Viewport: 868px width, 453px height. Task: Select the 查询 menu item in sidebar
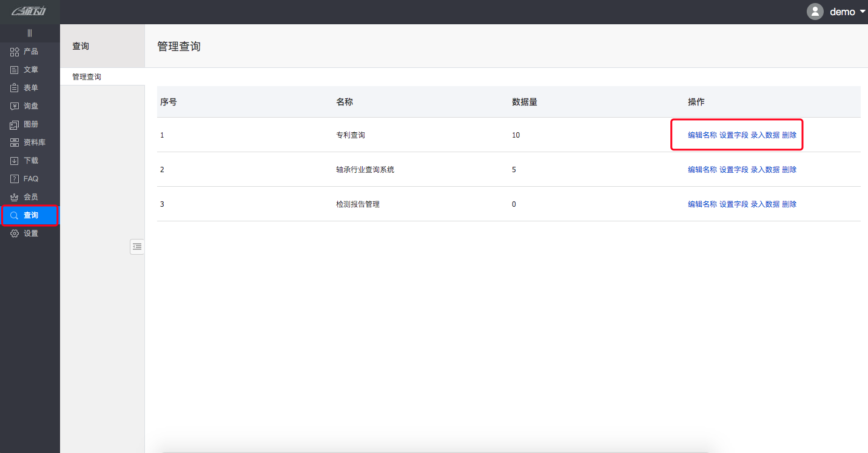(x=30, y=215)
